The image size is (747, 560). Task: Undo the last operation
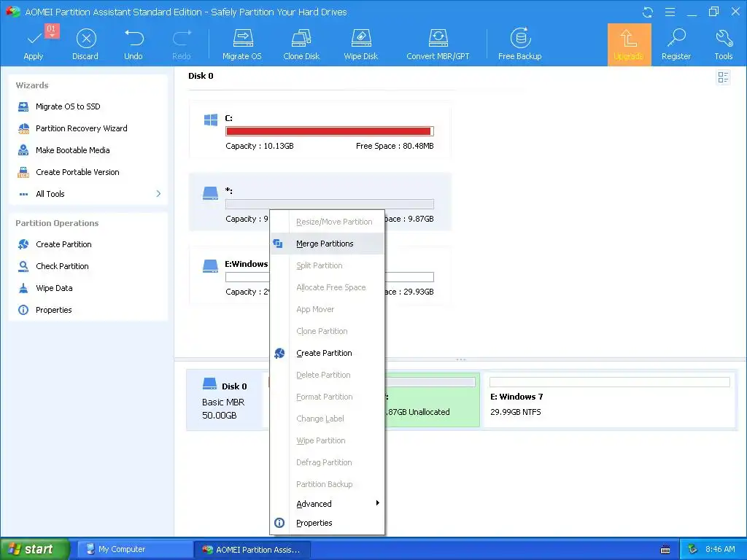pos(133,44)
